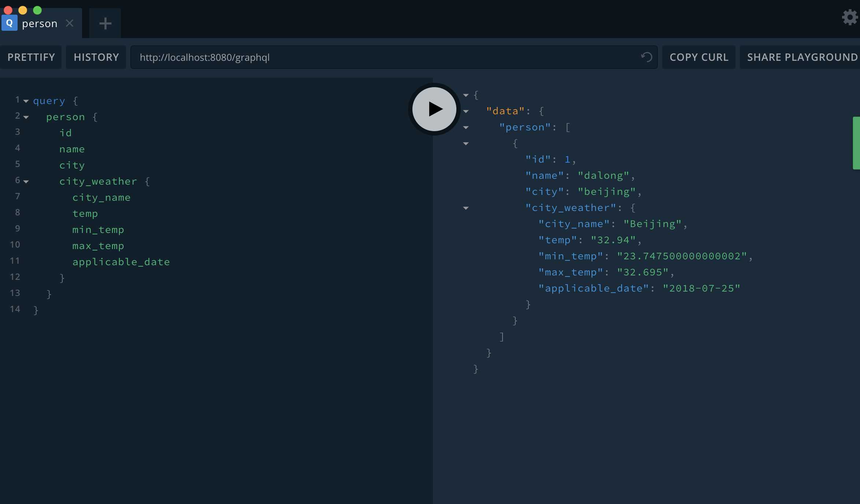Click the COPY CURL icon

coord(699,56)
